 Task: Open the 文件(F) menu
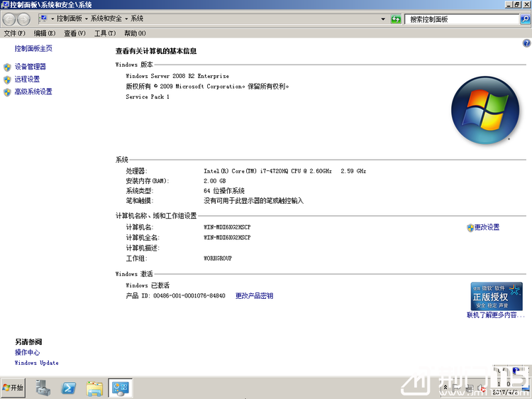pos(15,33)
